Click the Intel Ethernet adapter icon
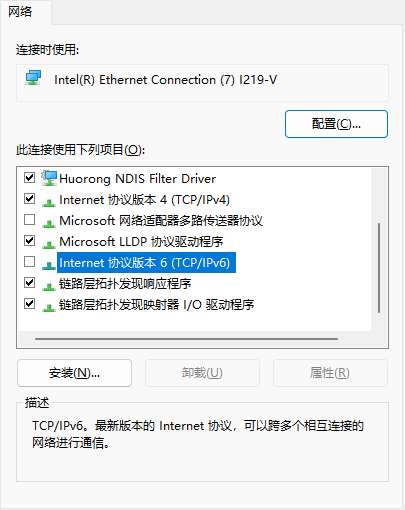This screenshot has width=405, height=510. point(33,78)
